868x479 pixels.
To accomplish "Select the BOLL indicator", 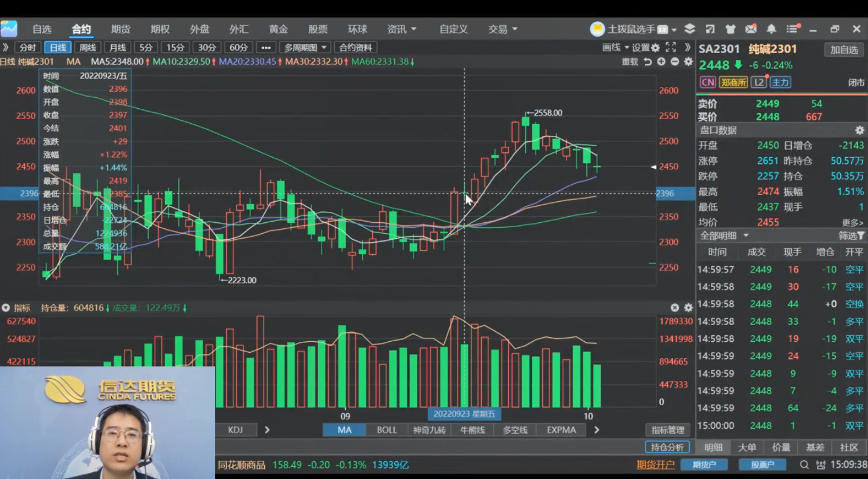I will [387, 430].
